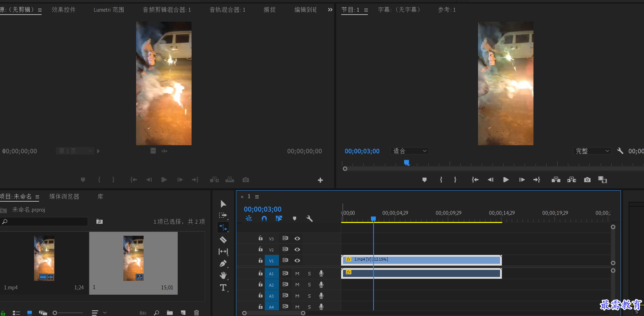Toggle lock on track V1
This screenshot has height=316, width=644.
(261, 260)
